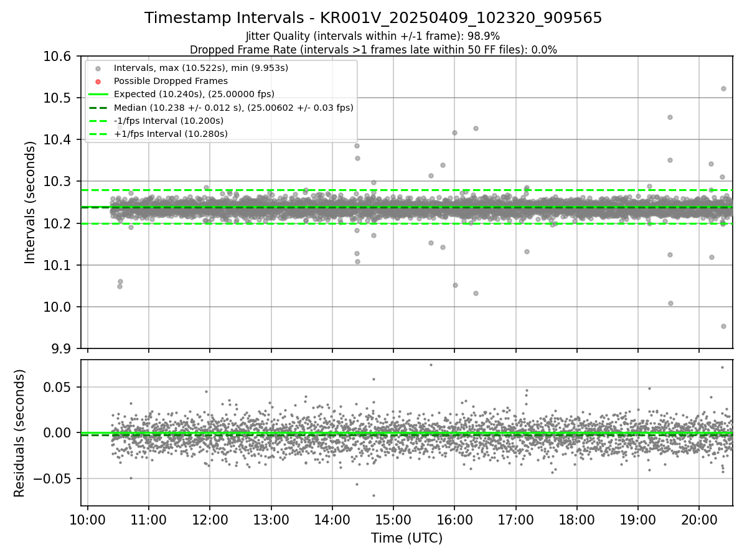
Task: Click the +1/fps Interval (10.280s) legend entry
Action: coord(171,134)
